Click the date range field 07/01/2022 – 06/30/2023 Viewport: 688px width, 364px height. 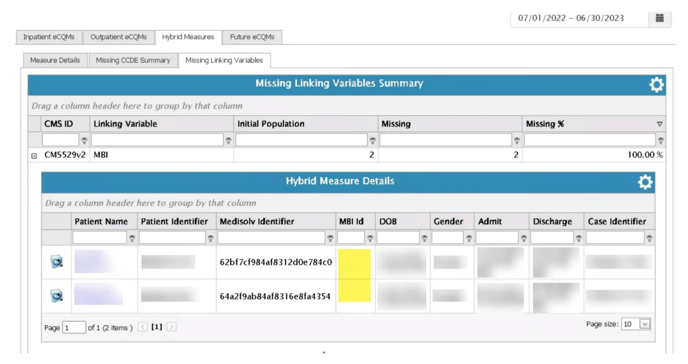pyautogui.click(x=579, y=18)
